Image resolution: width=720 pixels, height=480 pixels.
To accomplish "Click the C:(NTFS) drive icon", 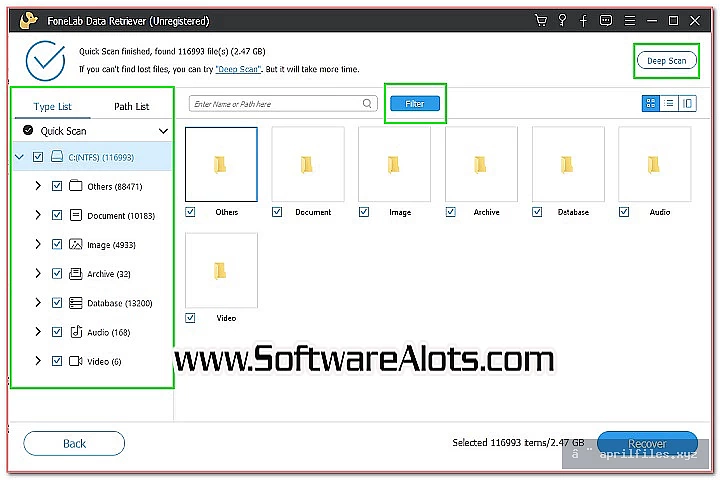I will (57, 157).
